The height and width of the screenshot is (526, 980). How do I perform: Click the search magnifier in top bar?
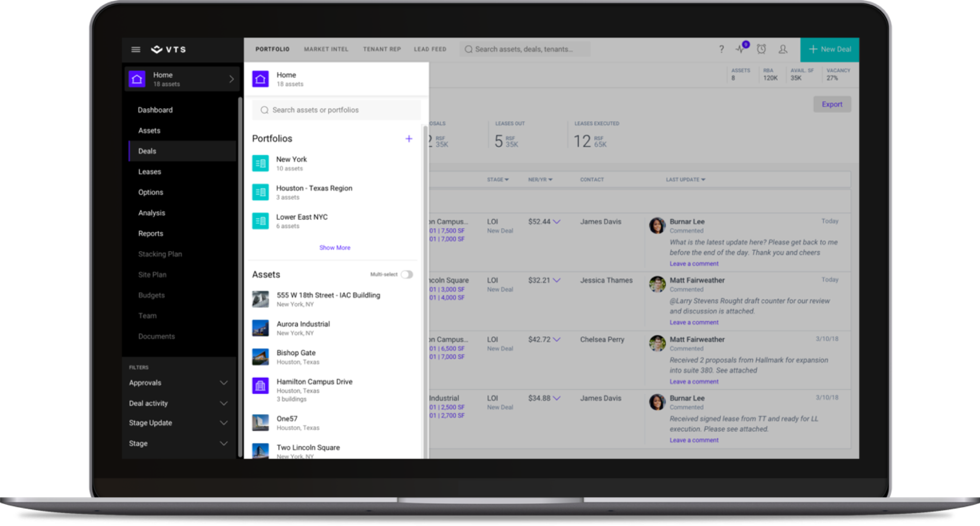click(x=468, y=49)
